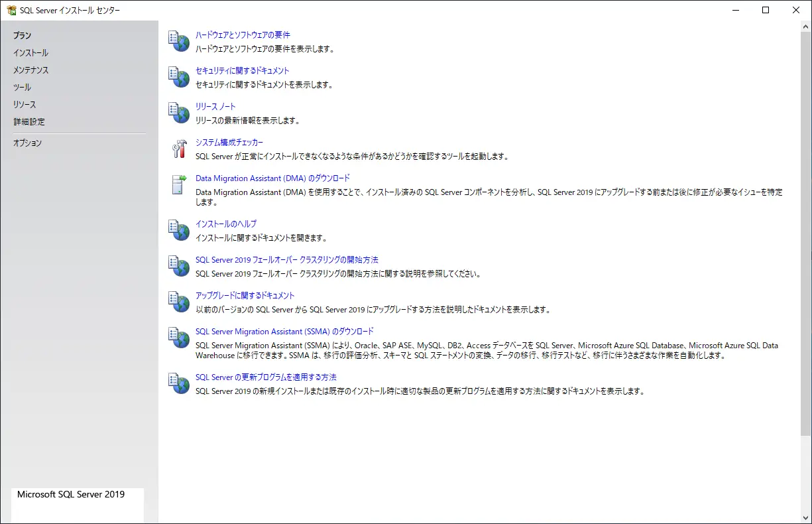Click the icon beside リリース ノート
812x524 pixels.
click(179, 113)
